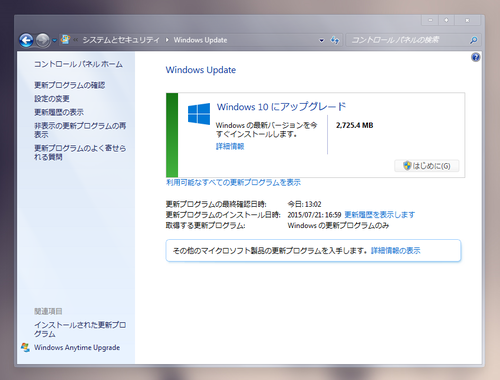Open コントロールパネルホーム link
Viewport: 500px width, 380px height.
click(x=78, y=64)
